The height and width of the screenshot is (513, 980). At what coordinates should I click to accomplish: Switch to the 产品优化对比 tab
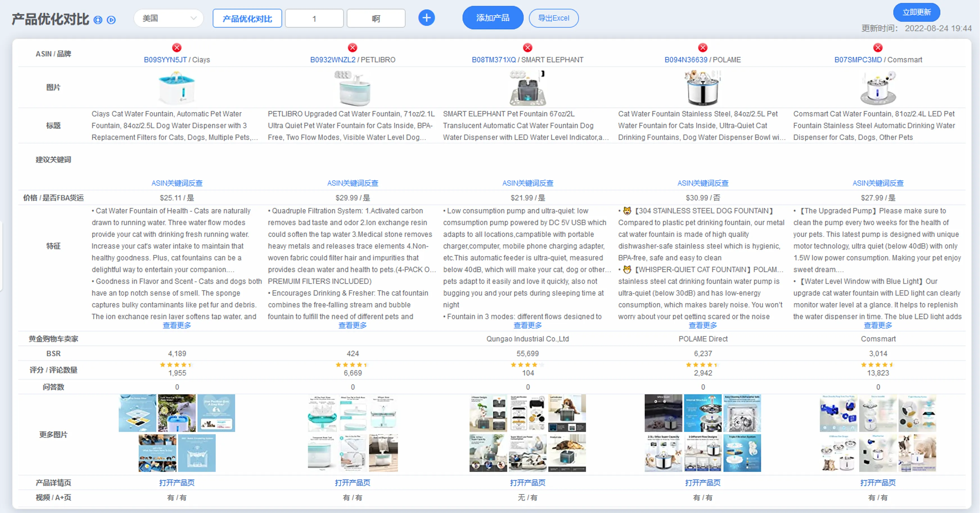(247, 18)
